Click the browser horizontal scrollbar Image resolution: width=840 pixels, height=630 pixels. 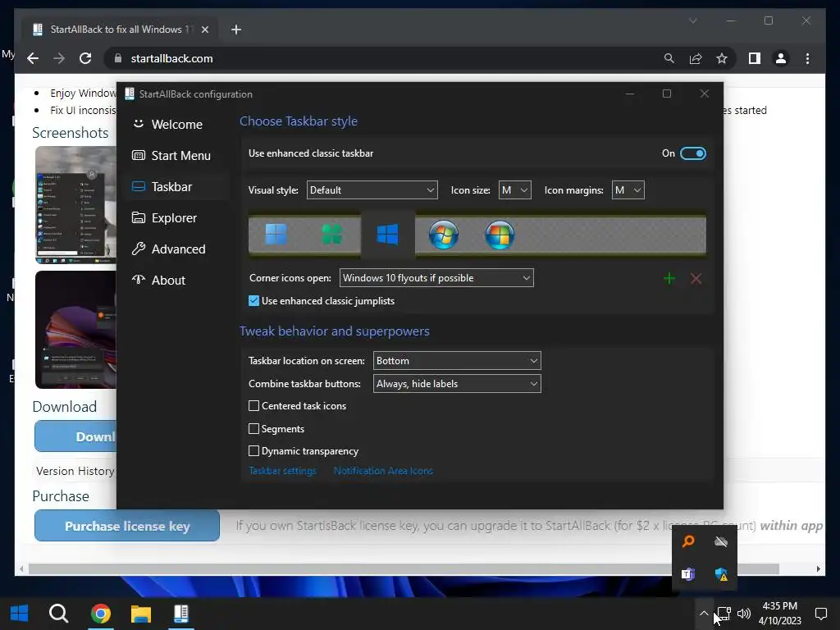pos(404,569)
